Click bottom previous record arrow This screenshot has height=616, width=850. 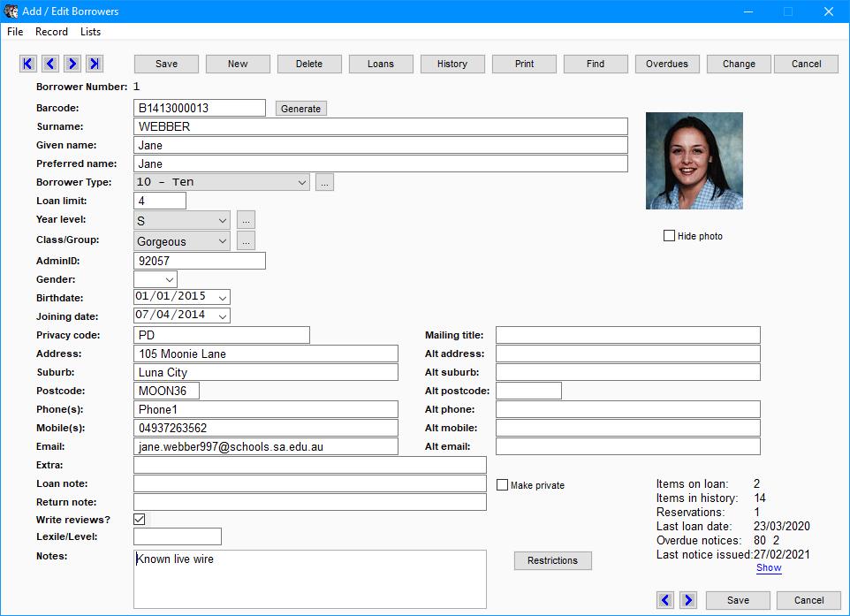click(x=666, y=600)
